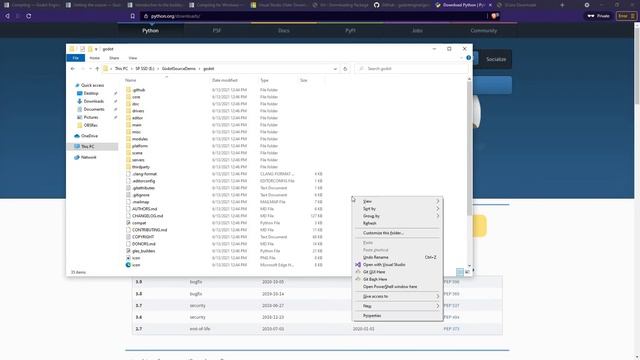Open the main folder

point(137,124)
